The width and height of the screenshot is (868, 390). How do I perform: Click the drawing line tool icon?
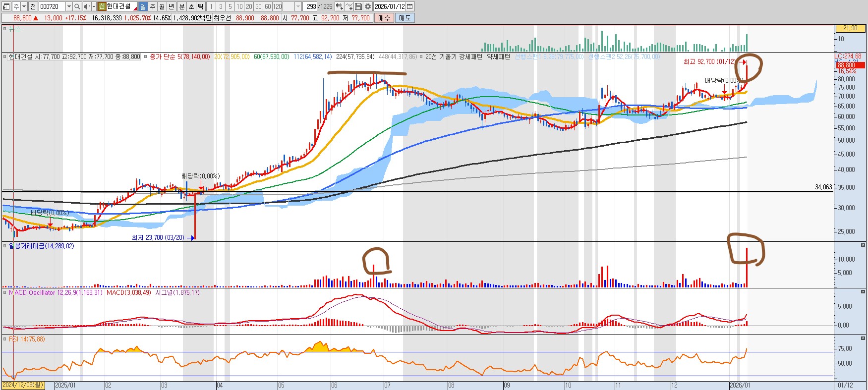coord(349,6)
